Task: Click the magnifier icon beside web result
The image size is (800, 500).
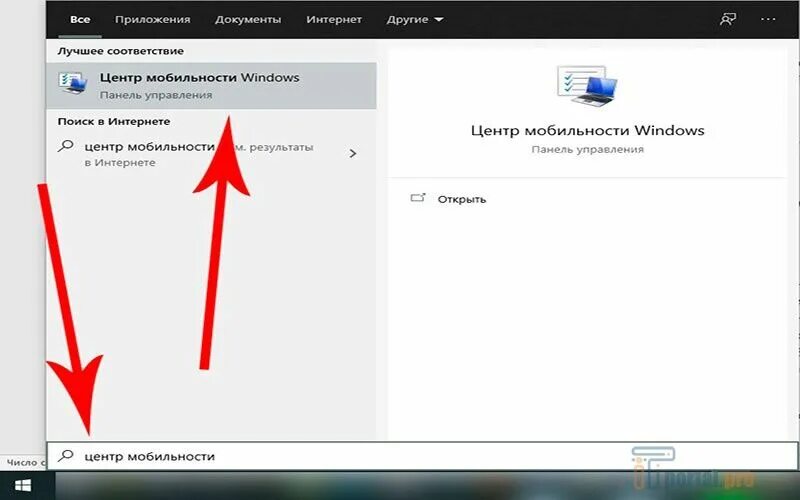Action: click(x=66, y=146)
